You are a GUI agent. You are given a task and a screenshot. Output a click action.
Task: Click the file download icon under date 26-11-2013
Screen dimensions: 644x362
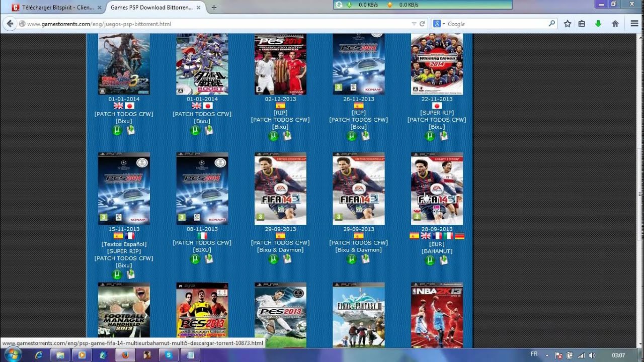coord(366,135)
